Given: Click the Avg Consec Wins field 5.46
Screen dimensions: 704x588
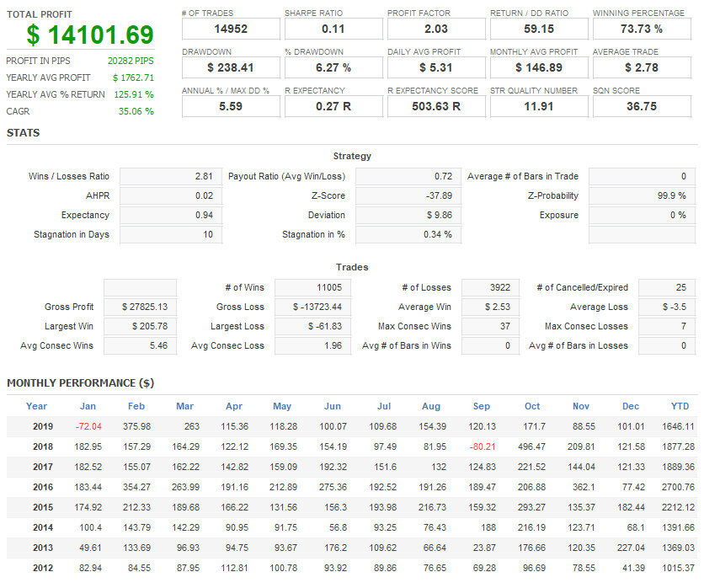Looking at the screenshot, I should click(140, 345).
